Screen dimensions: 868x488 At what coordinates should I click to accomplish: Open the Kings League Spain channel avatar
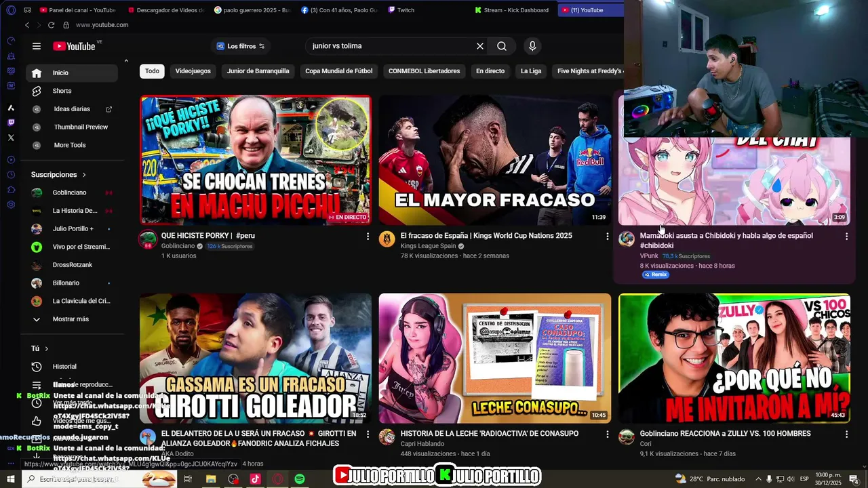[x=387, y=239]
